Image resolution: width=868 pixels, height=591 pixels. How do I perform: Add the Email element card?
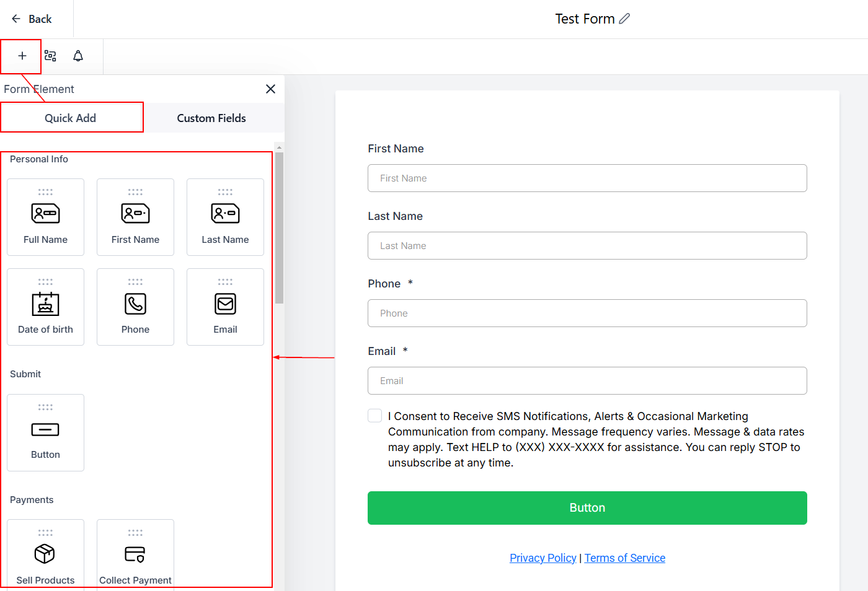pyautogui.click(x=225, y=307)
